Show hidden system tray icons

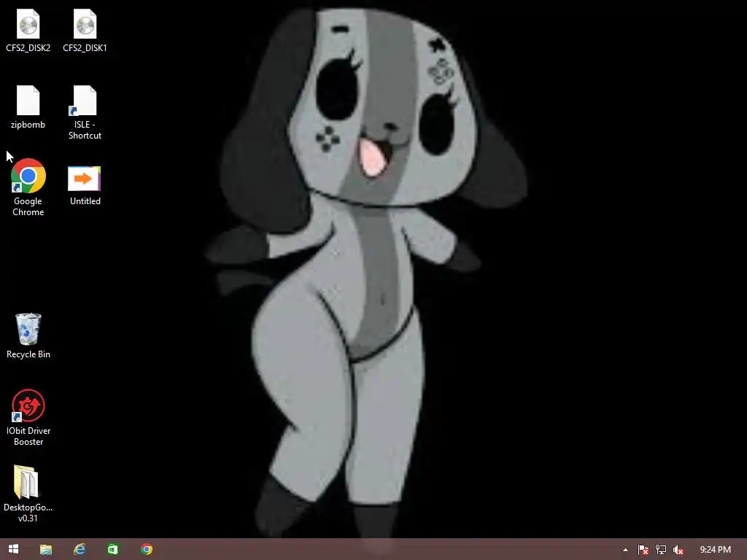tap(625, 550)
